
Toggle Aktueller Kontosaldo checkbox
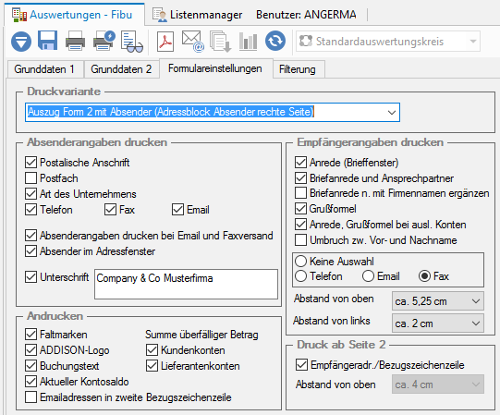(x=31, y=381)
